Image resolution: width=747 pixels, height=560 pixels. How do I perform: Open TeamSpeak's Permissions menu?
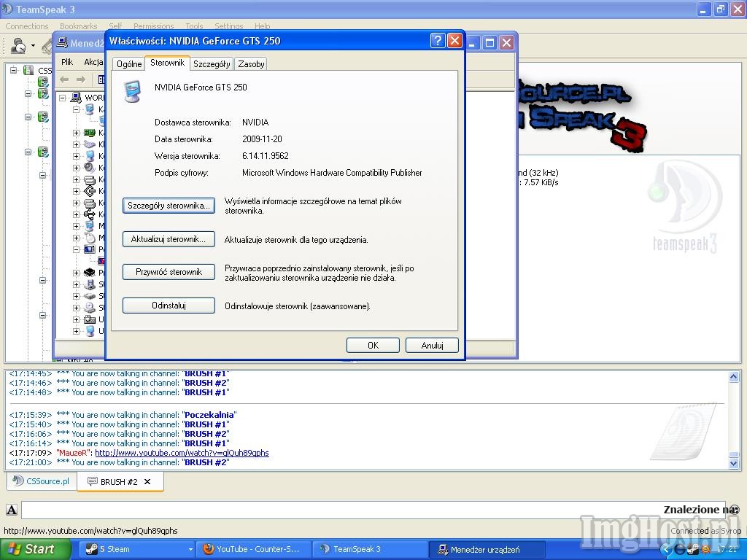(153, 26)
